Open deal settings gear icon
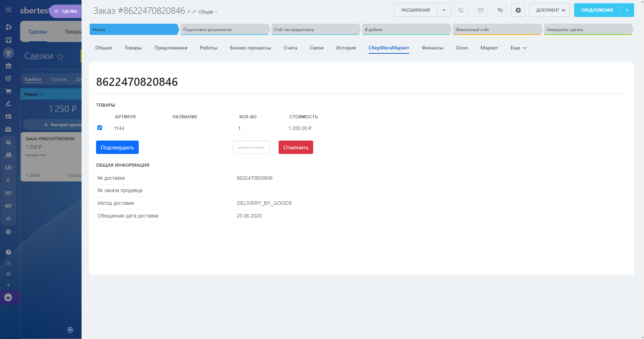 (x=518, y=10)
